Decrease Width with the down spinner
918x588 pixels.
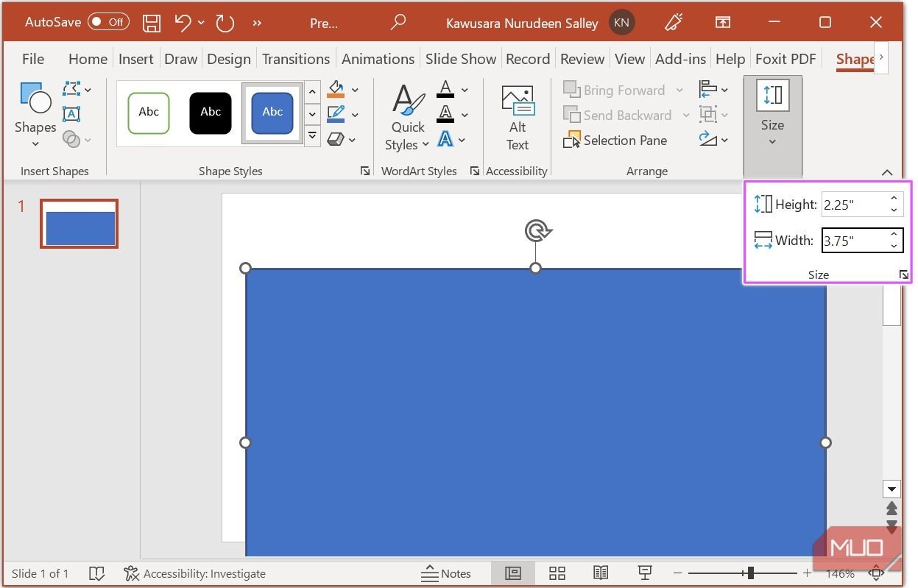894,247
